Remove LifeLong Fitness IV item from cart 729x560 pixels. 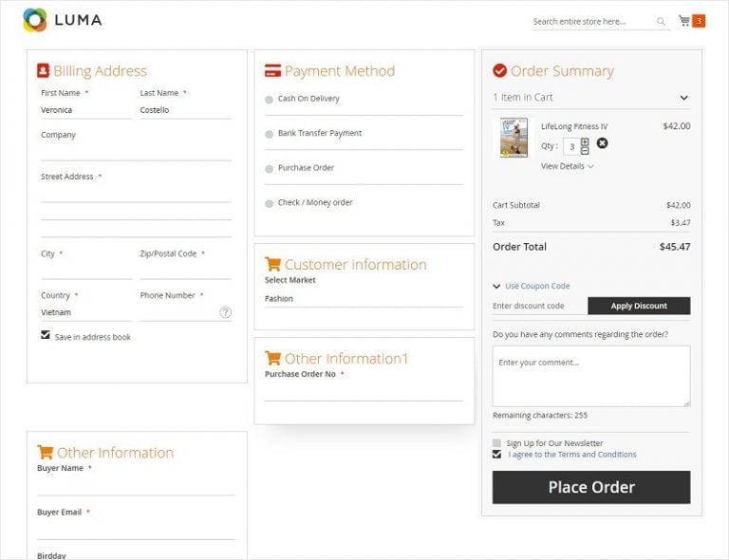pos(602,143)
